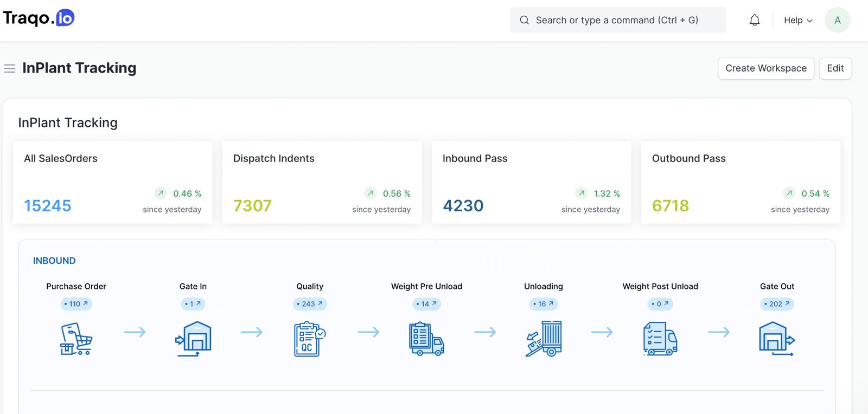
Task: Focus the search or command bar
Action: point(617,21)
